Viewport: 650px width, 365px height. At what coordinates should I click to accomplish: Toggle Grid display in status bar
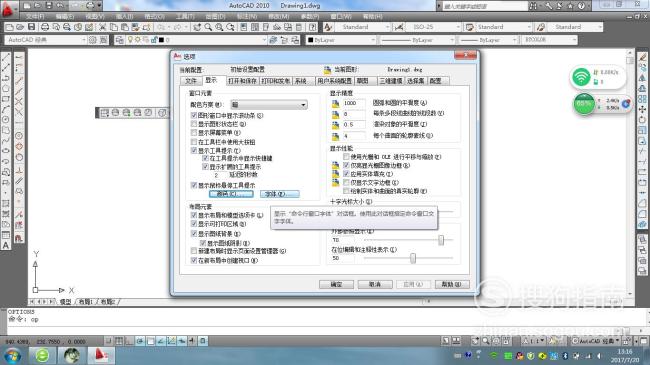(119, 341)
